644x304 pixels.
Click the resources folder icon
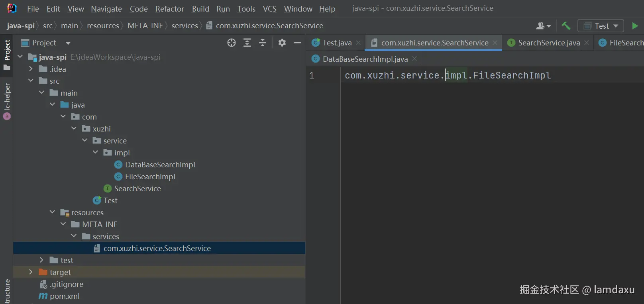[x=65, y=212]
